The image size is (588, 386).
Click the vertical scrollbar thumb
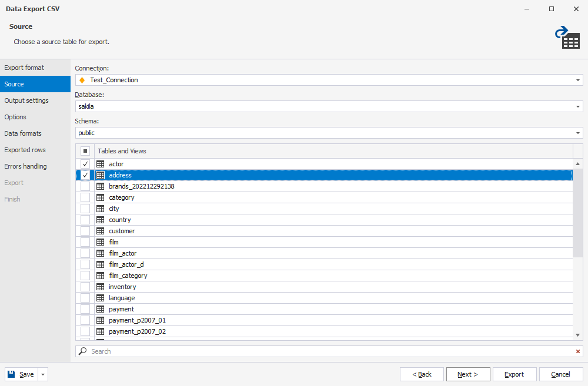[577, 213]
